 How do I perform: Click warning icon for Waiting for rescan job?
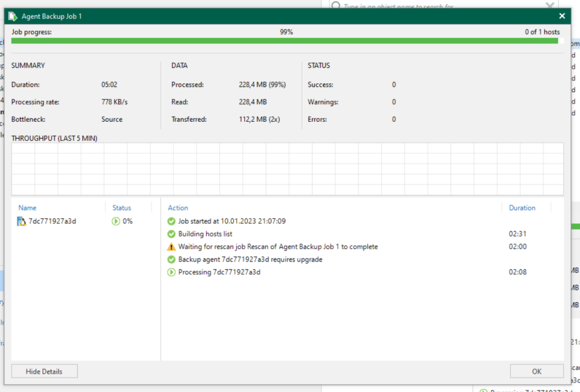171,246
